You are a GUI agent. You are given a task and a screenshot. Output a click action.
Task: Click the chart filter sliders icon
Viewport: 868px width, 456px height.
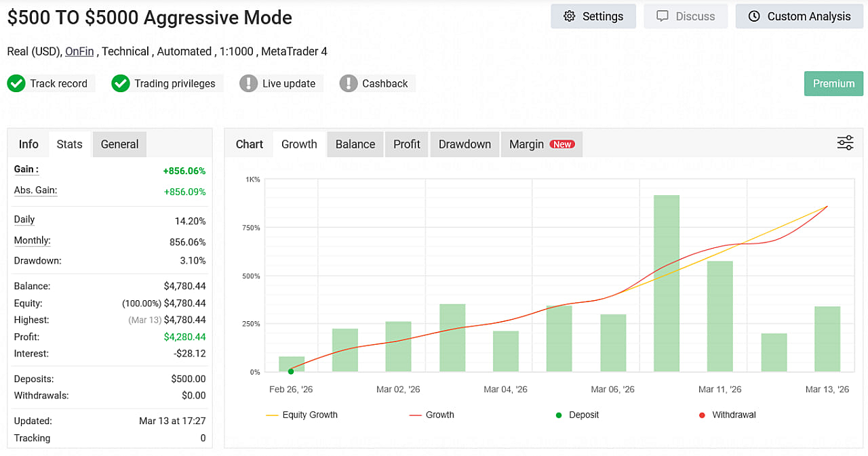click(845, 143)
